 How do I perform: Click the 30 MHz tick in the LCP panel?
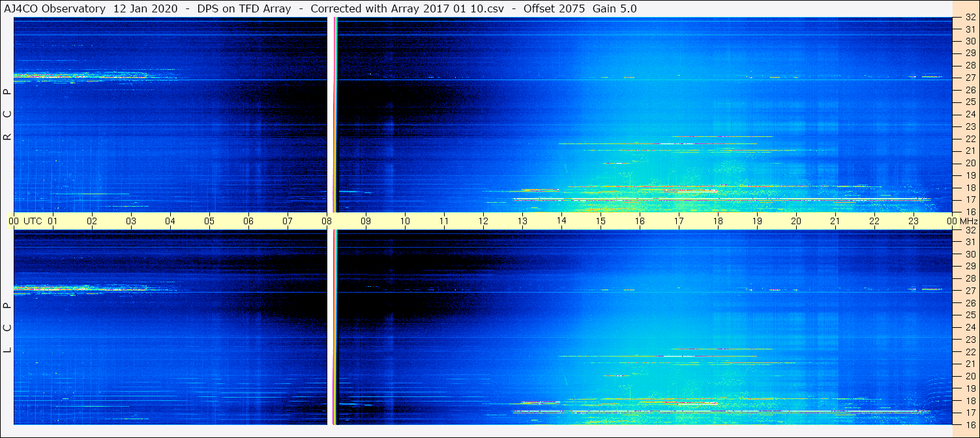tap(970, 254)
